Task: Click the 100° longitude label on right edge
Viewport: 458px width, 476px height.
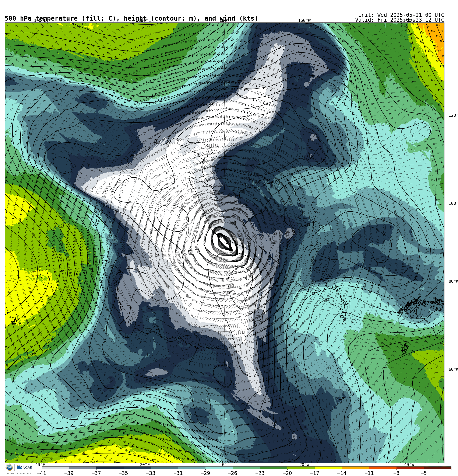Action: (453, 204)
